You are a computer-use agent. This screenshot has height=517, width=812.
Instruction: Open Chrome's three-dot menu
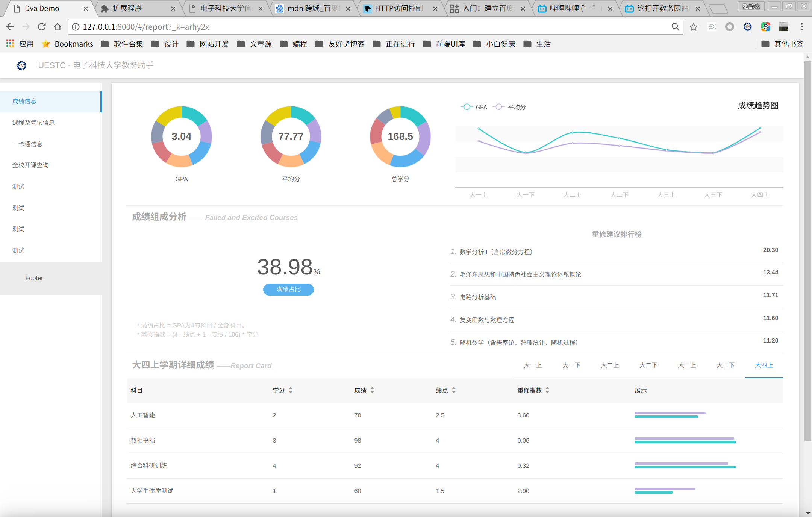[801, 27]
